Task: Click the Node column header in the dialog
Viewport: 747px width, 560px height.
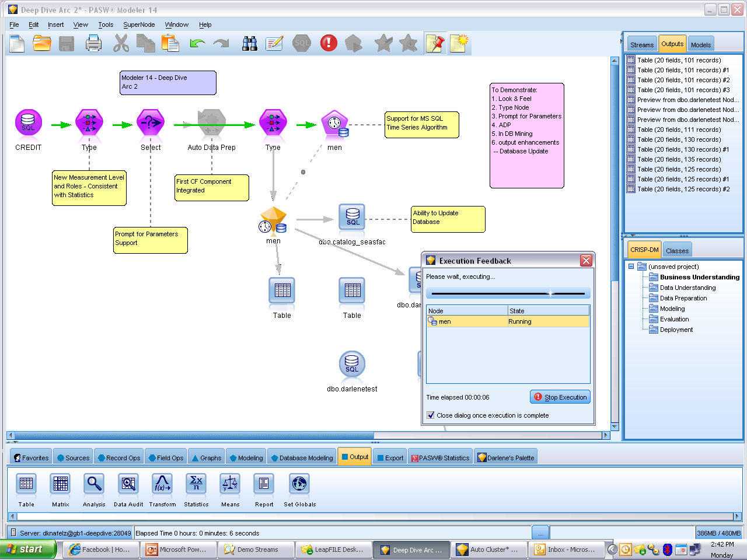Action: (x=467, y=311)
